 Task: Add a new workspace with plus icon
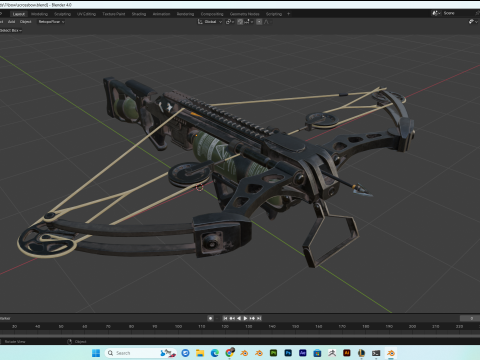coord(289,14)
